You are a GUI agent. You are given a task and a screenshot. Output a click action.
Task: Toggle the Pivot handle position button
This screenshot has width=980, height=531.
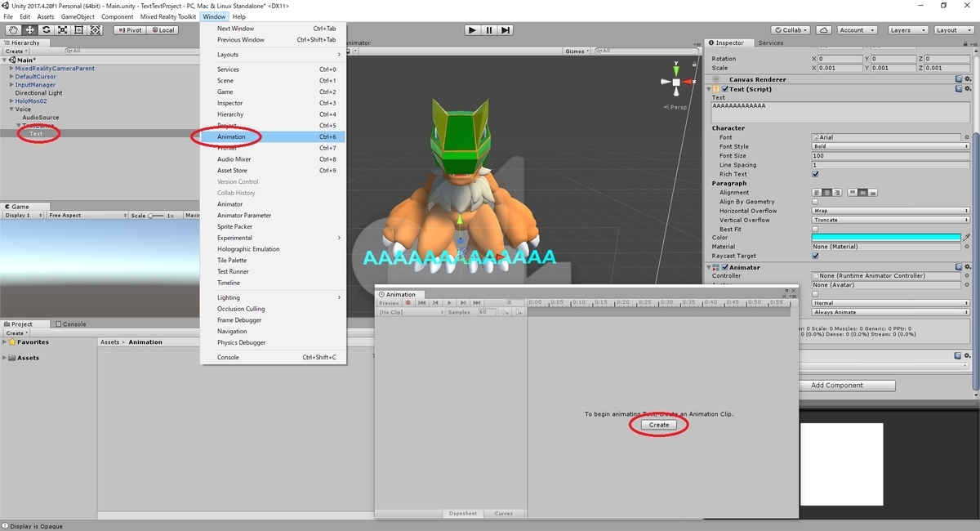point(129,30)
